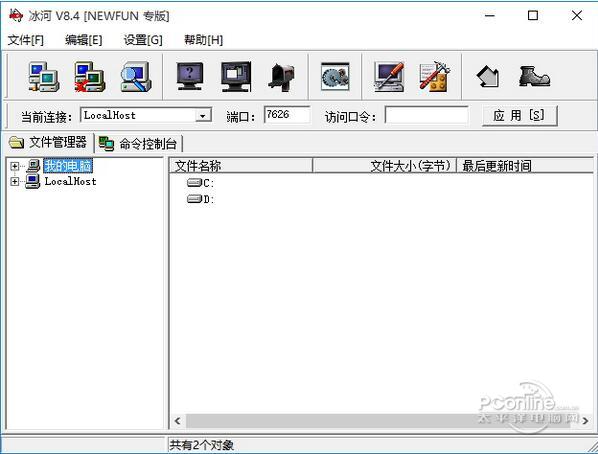The width and height of the screenshot is (598, 454).
Task: Click the server configuration screwdriver monitor icon
Action: 389,77
